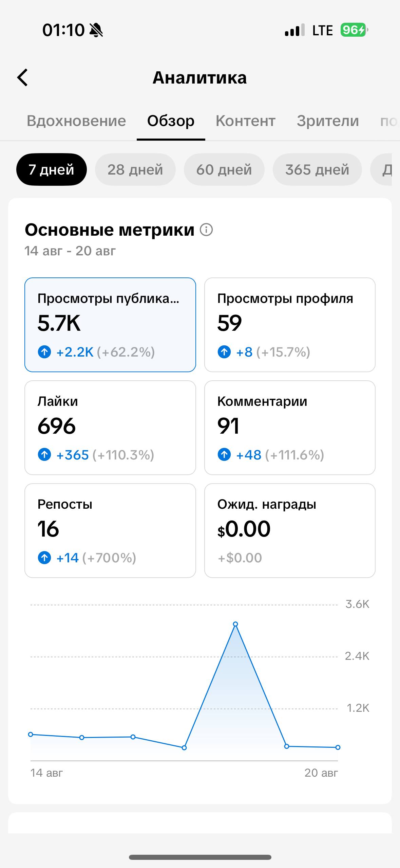Select the Просмотры публикаций metric card
The image size is (400, 868).
110,325
